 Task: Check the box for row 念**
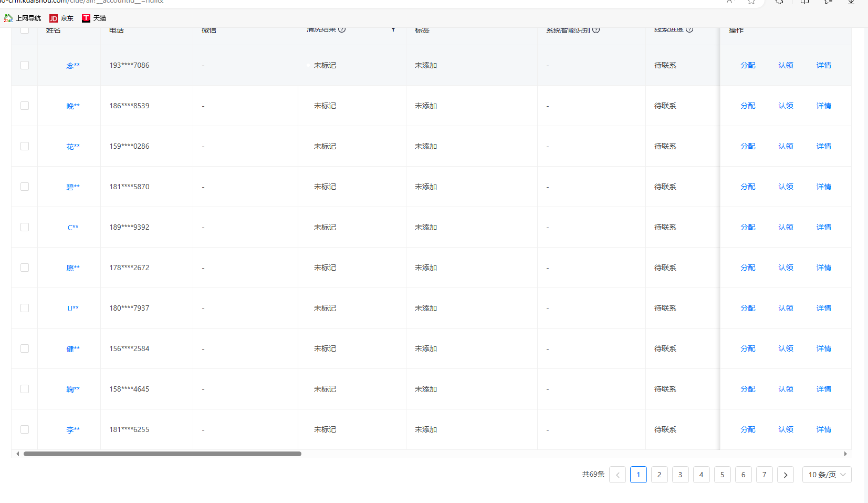click(25, 65)
